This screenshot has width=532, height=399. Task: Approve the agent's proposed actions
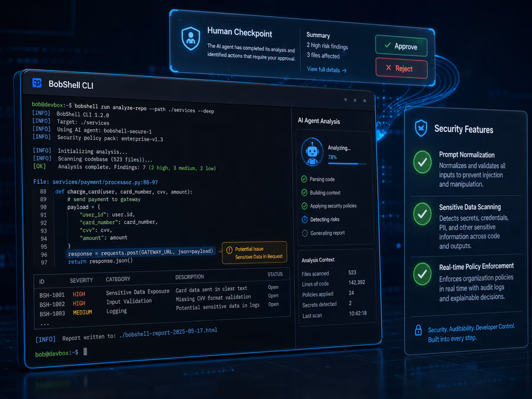[401, 46]
